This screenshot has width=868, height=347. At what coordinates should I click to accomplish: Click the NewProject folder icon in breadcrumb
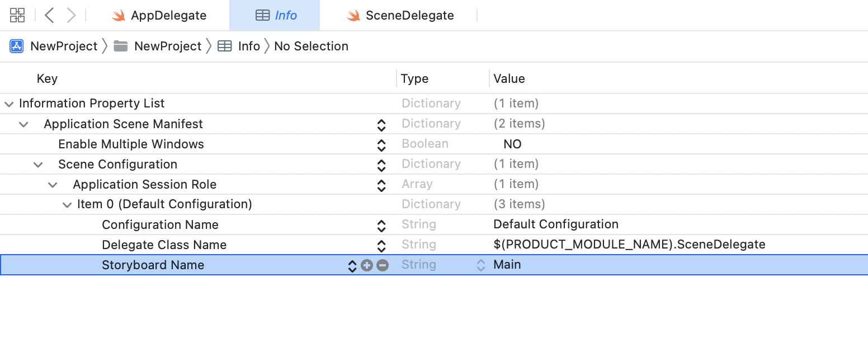coord(120,46)
